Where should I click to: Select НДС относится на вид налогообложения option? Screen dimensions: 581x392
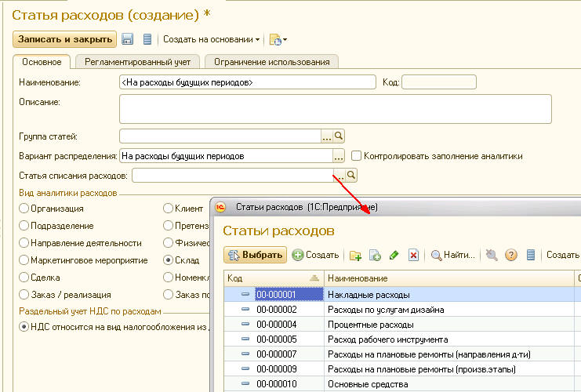[24, 327]
